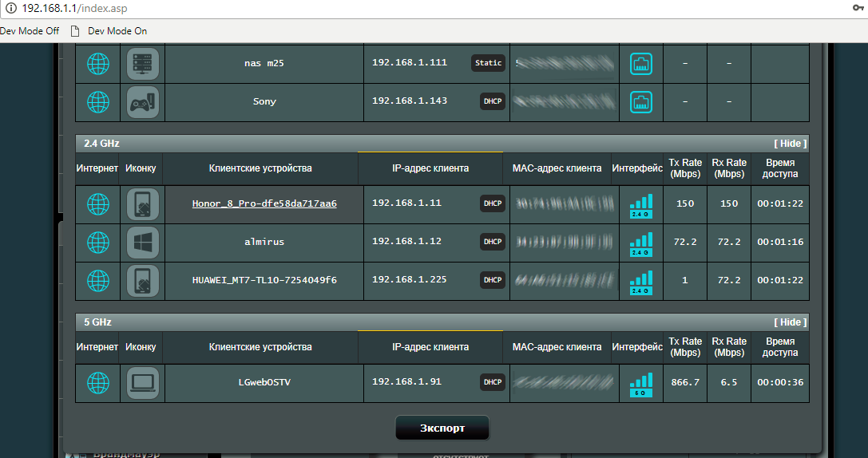
Task: Click the wired ethernet icon for Sony
Action: pyautogui.click(x=641, y=102)
